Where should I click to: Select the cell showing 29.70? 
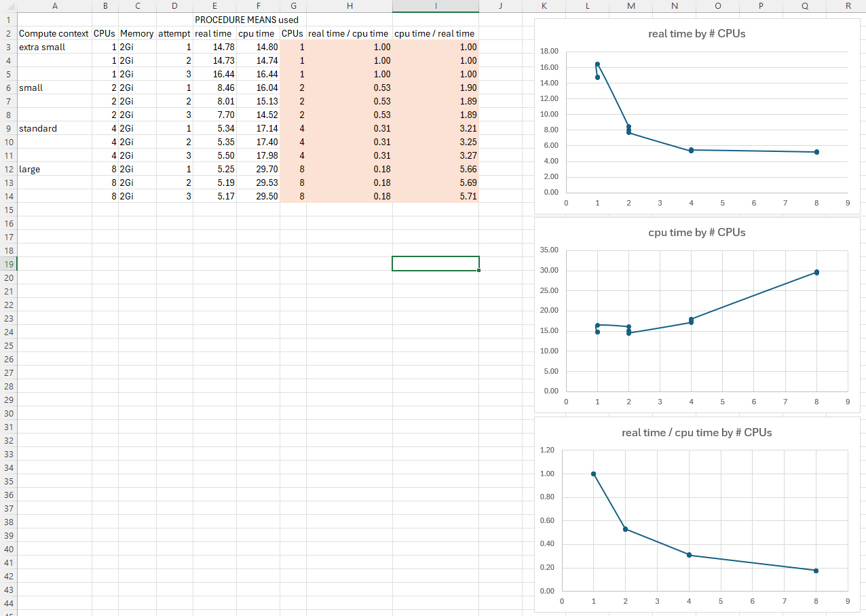[258, 169]
